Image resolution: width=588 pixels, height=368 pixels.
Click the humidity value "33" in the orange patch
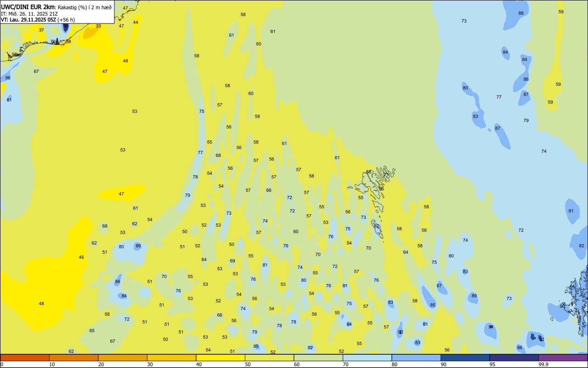tap(98, 26)
